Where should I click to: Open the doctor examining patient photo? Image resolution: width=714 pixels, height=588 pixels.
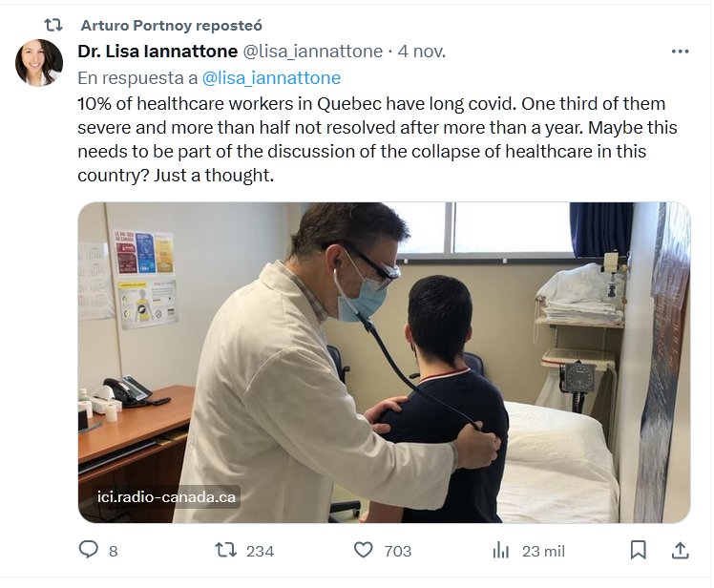(384, 363)
